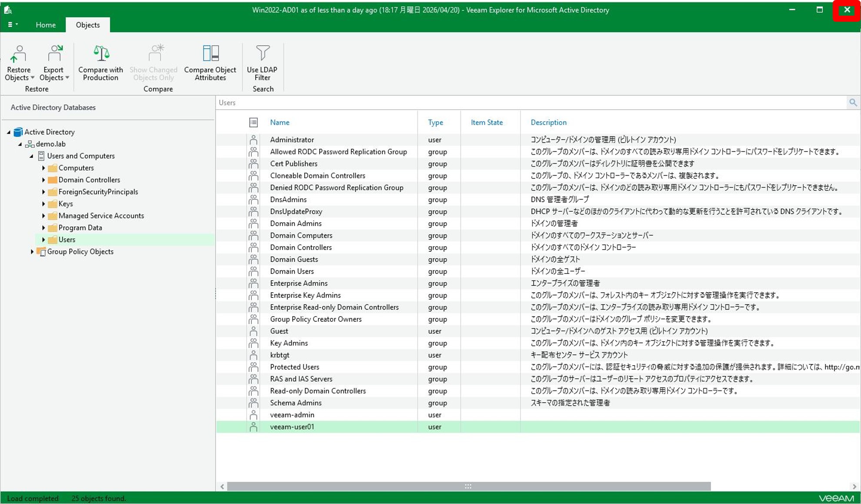Screen dimensions: 861x504
Task: Select Group Policy Creator Owners row
Action: pos(538,319)
